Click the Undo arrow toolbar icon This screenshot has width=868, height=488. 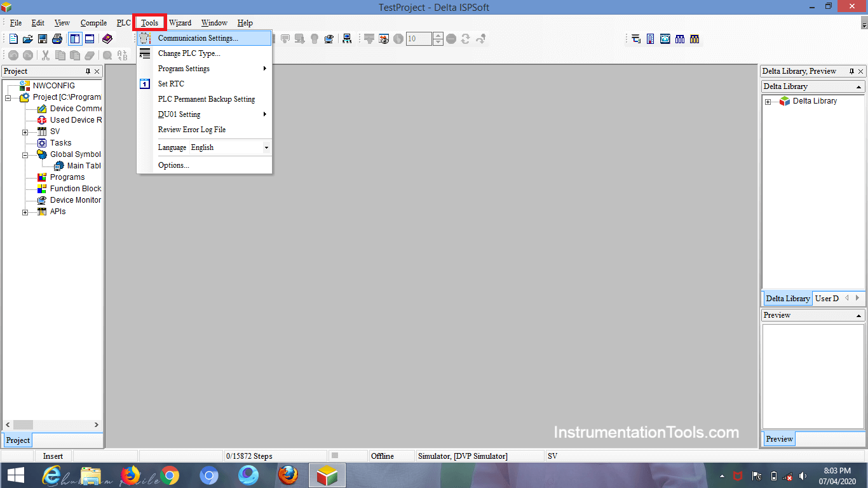pos(13,55)
